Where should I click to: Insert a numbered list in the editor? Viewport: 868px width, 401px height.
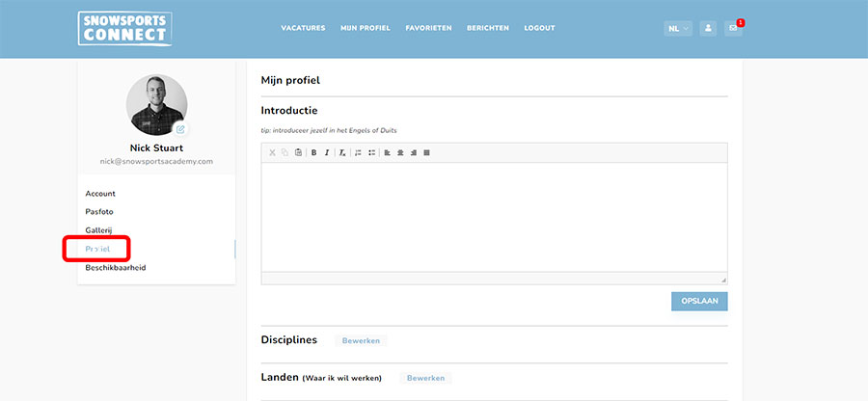point(358,152)
